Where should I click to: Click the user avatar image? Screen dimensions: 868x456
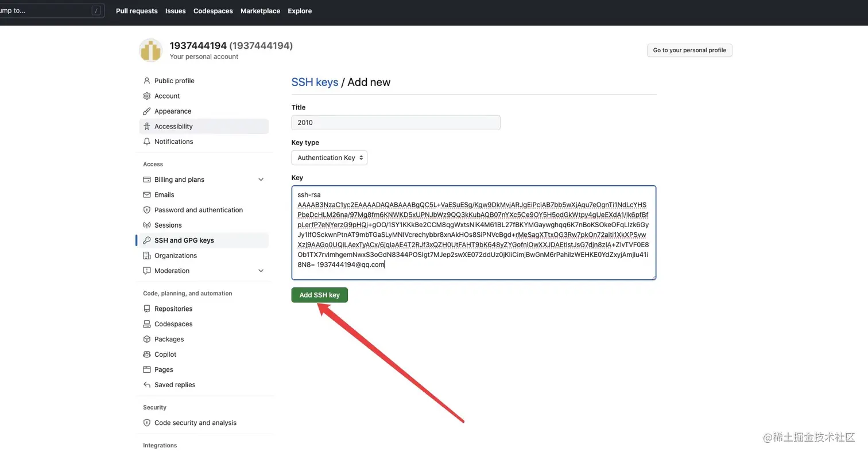[151, 50]
